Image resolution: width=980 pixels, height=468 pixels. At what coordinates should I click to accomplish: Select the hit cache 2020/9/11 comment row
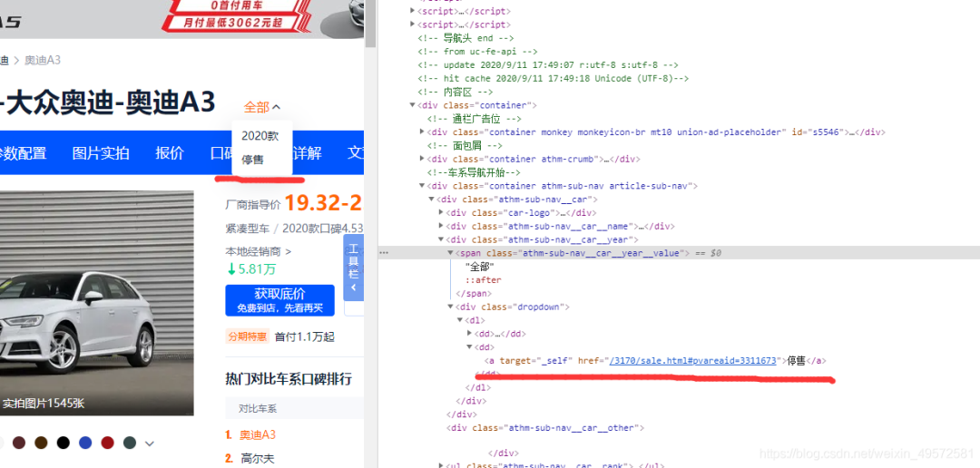[554, 79]
